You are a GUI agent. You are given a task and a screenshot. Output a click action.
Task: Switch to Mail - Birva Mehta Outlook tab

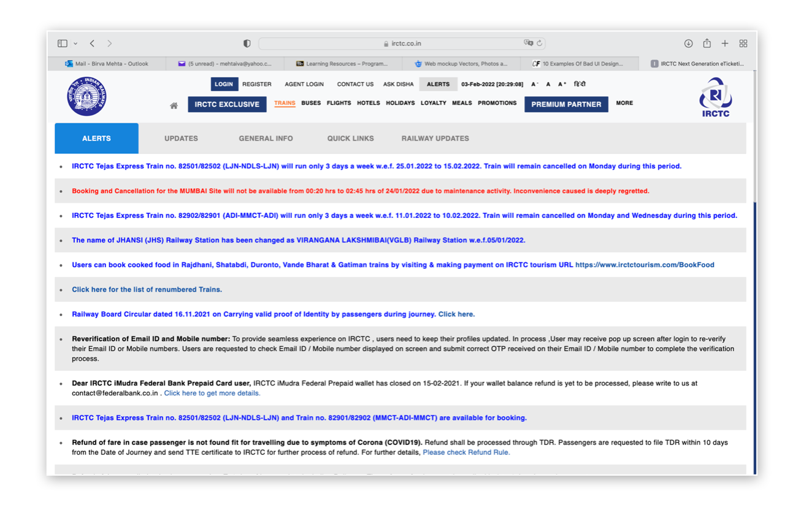(x=106, y=63)
